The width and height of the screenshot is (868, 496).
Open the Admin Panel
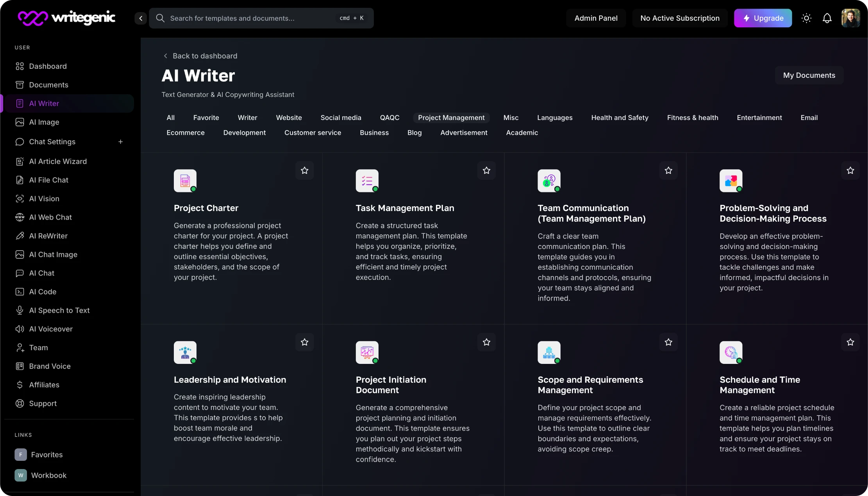pos(596,18)
